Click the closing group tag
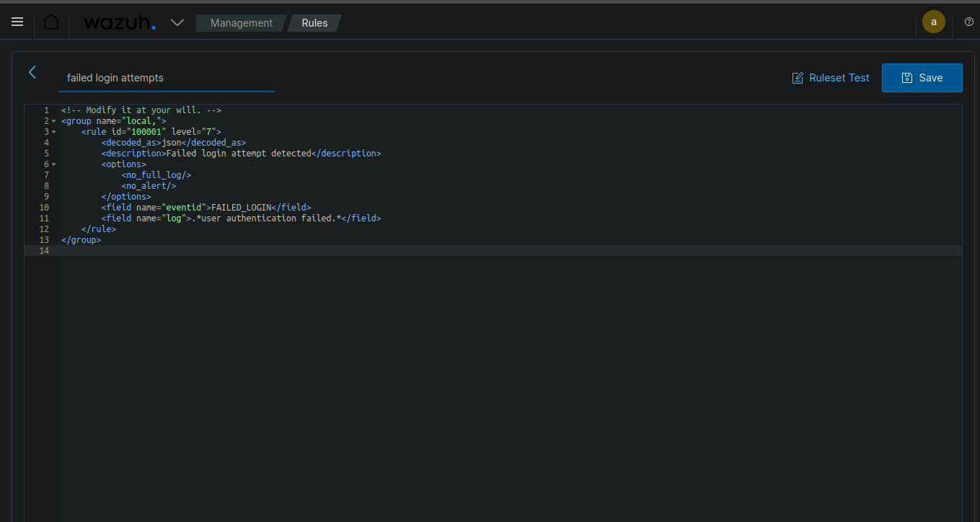Viewport: 980px width, 522px height. point(81,240)
